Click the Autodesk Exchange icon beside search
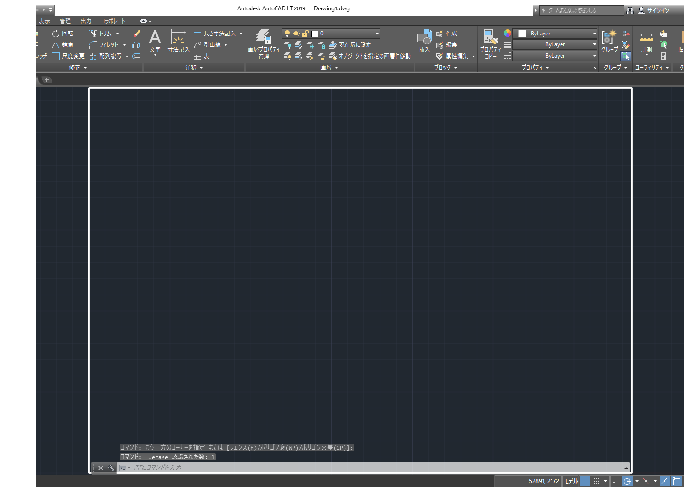 click(630, 10)
